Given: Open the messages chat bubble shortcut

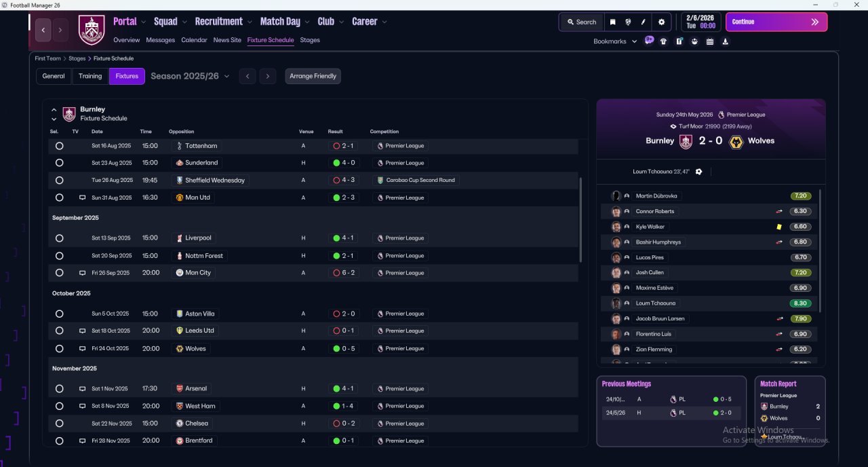Looking at the screenshot, I should click(649, 41).
